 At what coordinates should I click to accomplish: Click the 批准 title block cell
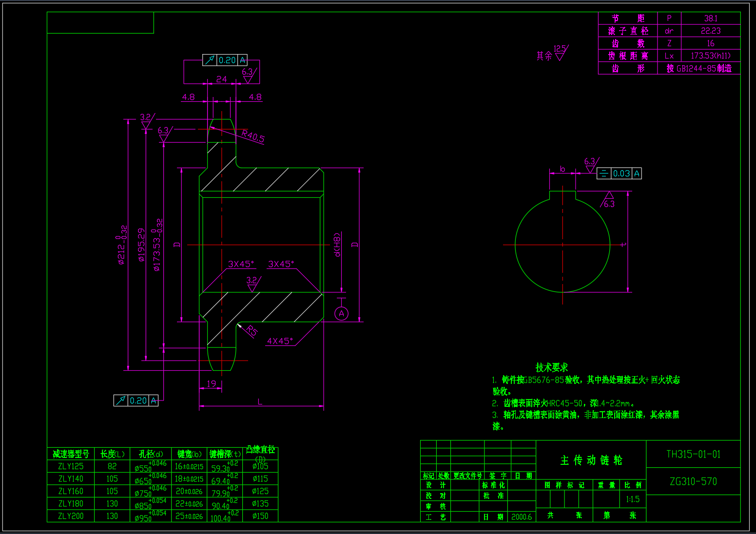pyautogui.click(x=493, y=496)
